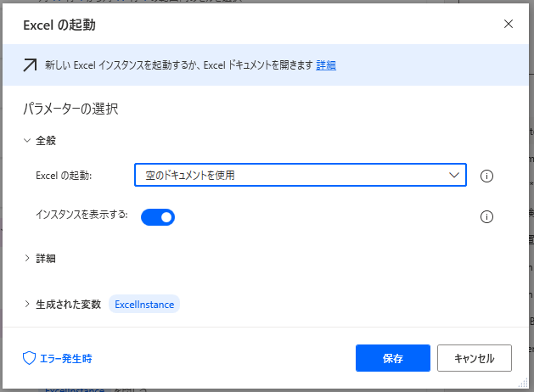Viewport: 534px width, 392px height.
Task: Click the インスタンスを表示する label text
Action: pyautogui.click(x=82, y=215)
